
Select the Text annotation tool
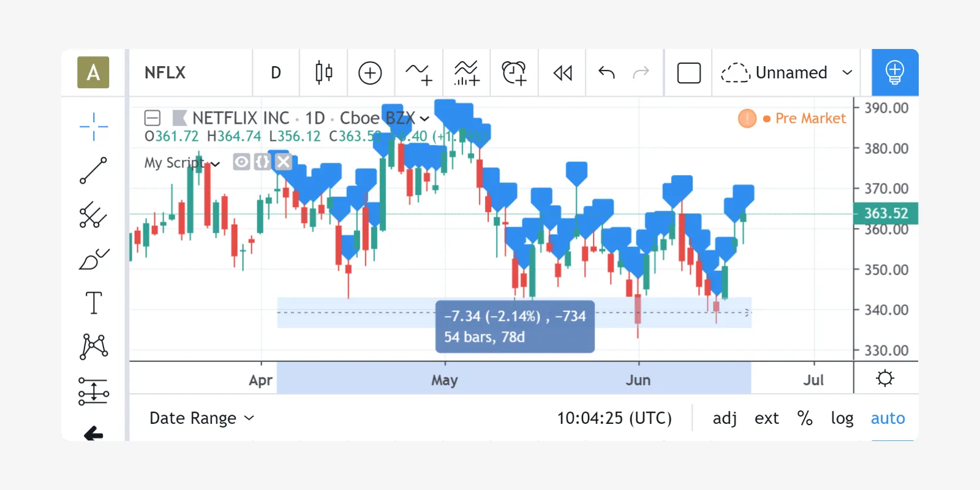pos(94,303)
